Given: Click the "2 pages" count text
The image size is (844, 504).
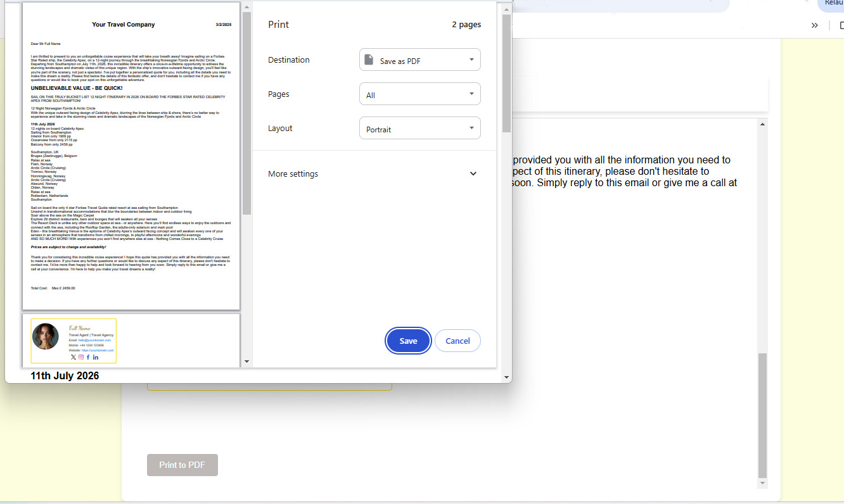Looking at the screenshot, I should 466,25.
